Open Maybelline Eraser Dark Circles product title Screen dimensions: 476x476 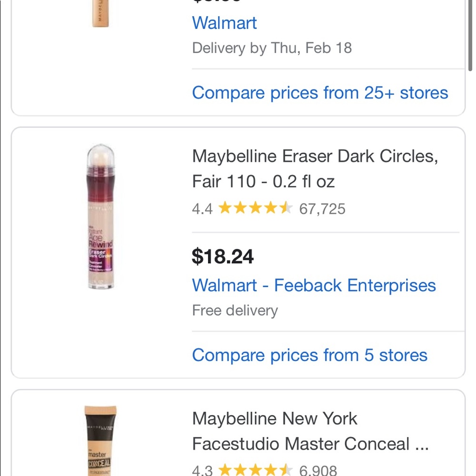tap(315, 169)
